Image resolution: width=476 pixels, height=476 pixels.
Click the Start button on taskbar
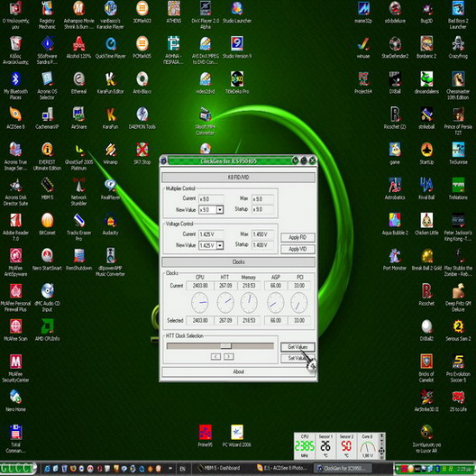[x=18, y=468]
